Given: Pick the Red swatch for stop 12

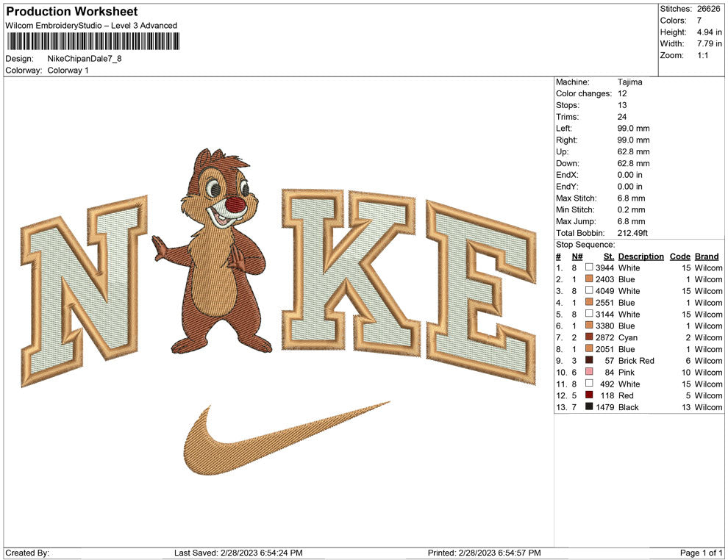Looking at the screenshot, I should click(589, 395).
